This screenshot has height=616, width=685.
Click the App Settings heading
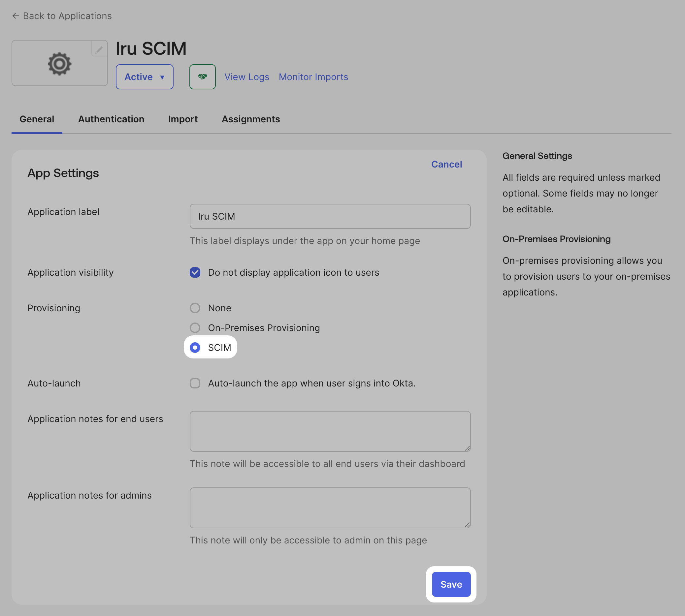tap(63, 173)
